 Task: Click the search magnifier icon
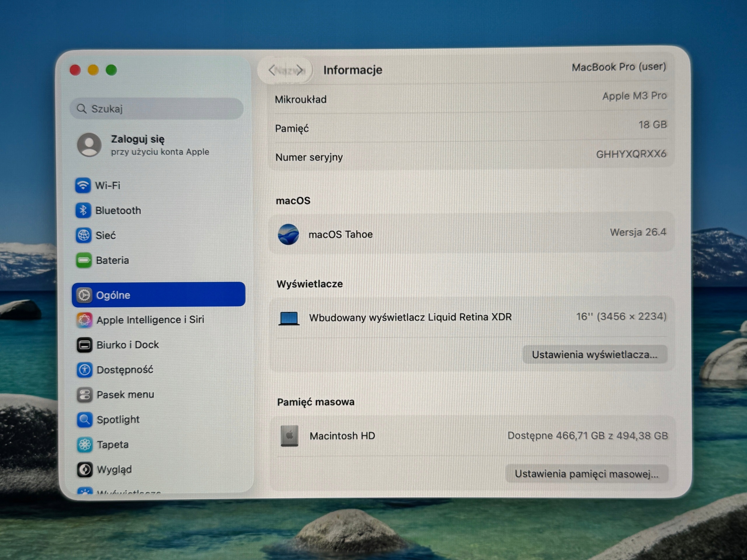point(81,109)
